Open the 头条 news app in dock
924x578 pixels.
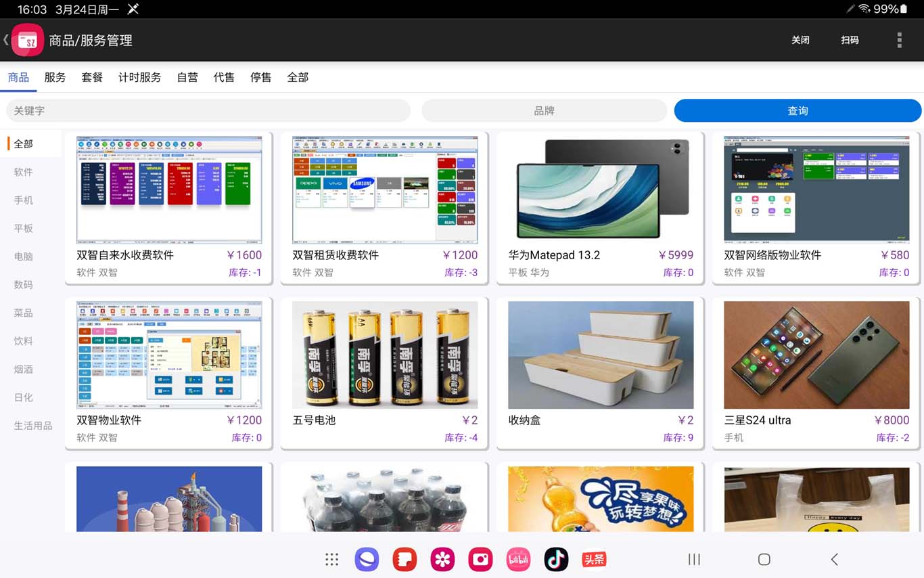click(x=594, y=559)
